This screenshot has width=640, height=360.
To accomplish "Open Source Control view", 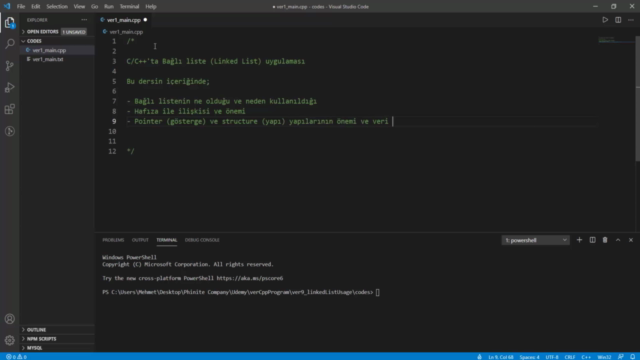I will coord(9,66).
